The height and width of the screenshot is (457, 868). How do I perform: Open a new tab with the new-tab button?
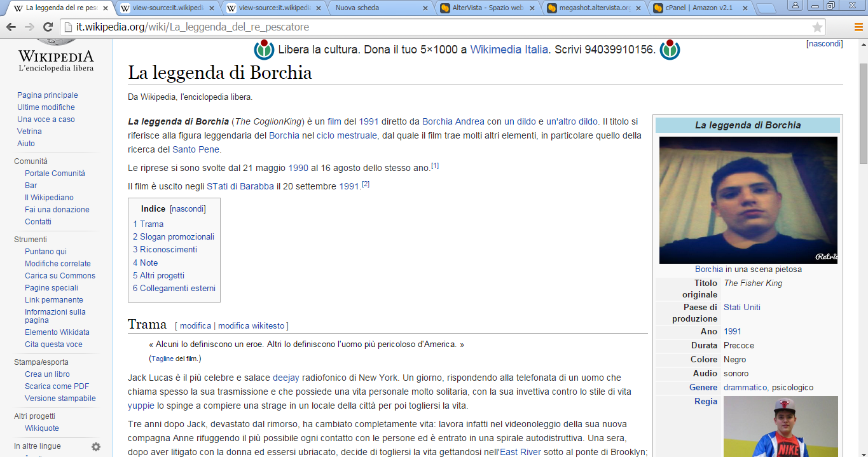tap(767, 8)
